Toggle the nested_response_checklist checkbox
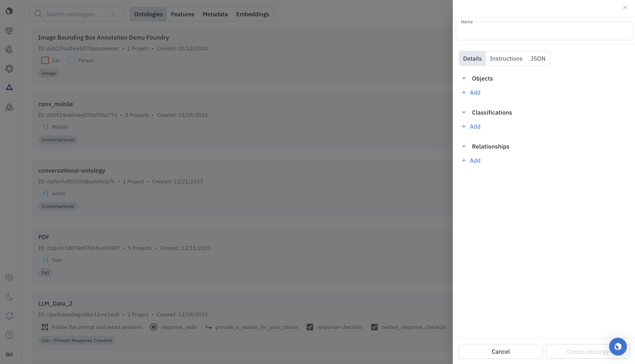This screenshot has width=635, height=364. 374,327
